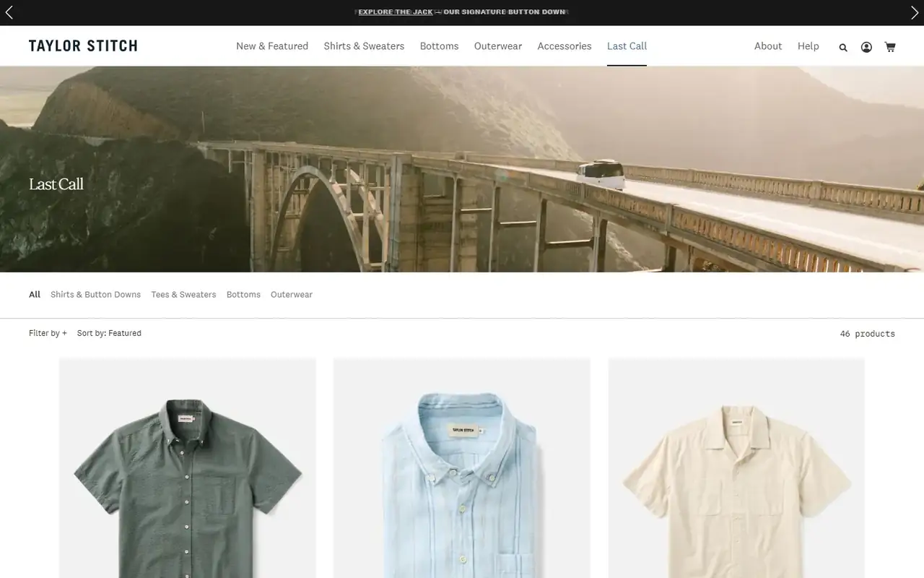
Task: Open New & Featured menu
Action: tap(272, 46)
